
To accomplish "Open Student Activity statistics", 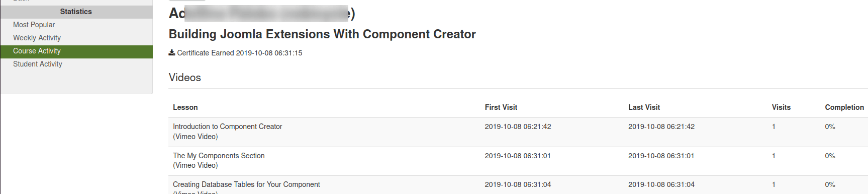I will pyautogui.click(x=38, y=64).
